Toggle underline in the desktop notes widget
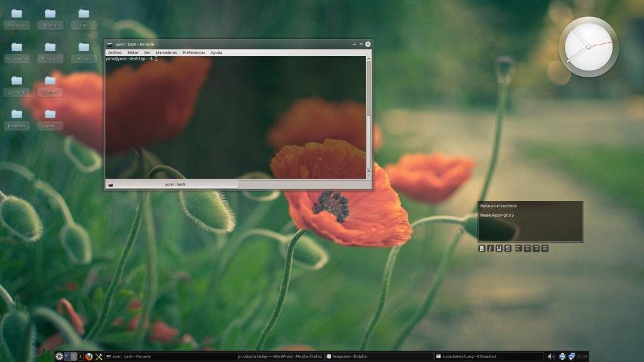This screenshot has width=644, height=362. click(499, 248)
